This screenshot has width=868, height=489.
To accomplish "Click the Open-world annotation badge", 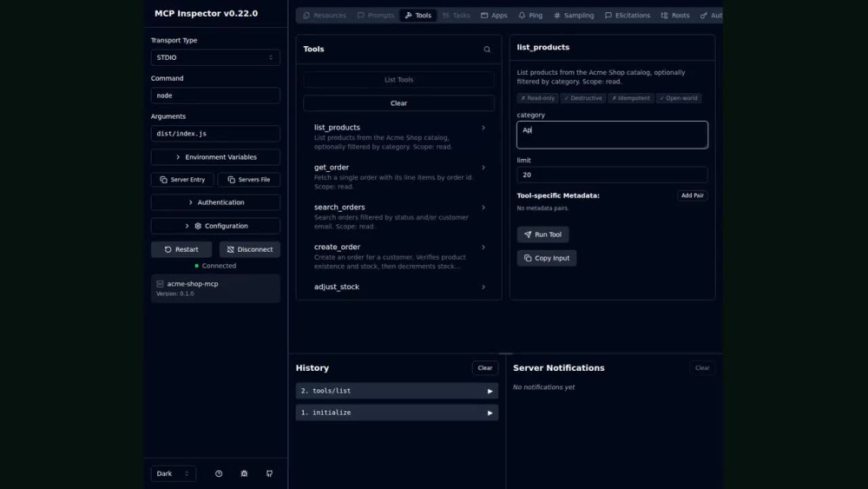I will click(679, 98).
